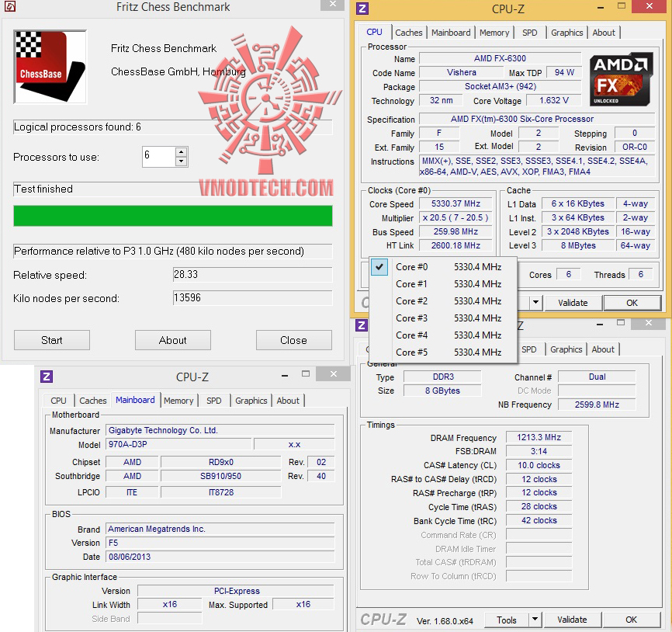
Task: Click the ChessBase logo image
Action: click(50, 67)
